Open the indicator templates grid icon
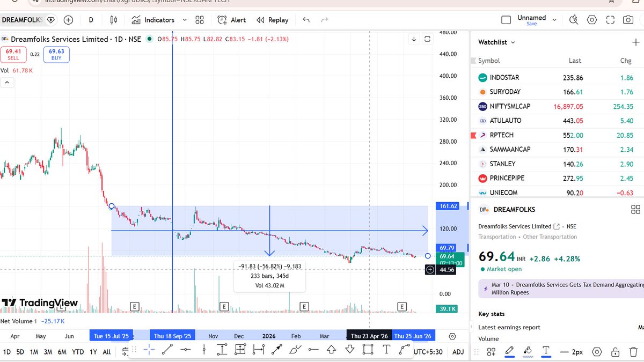Screen dimensions: 644x362 200,20
